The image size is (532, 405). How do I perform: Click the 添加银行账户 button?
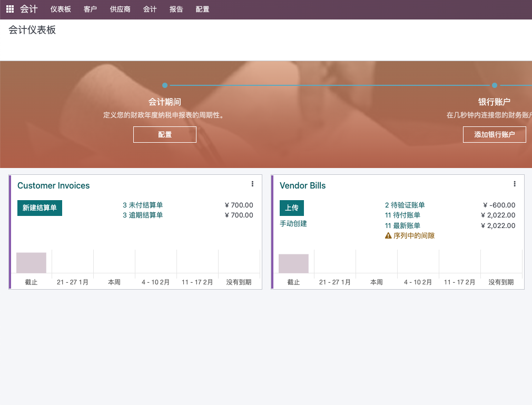pyautogui.click(x=495, y=135)
